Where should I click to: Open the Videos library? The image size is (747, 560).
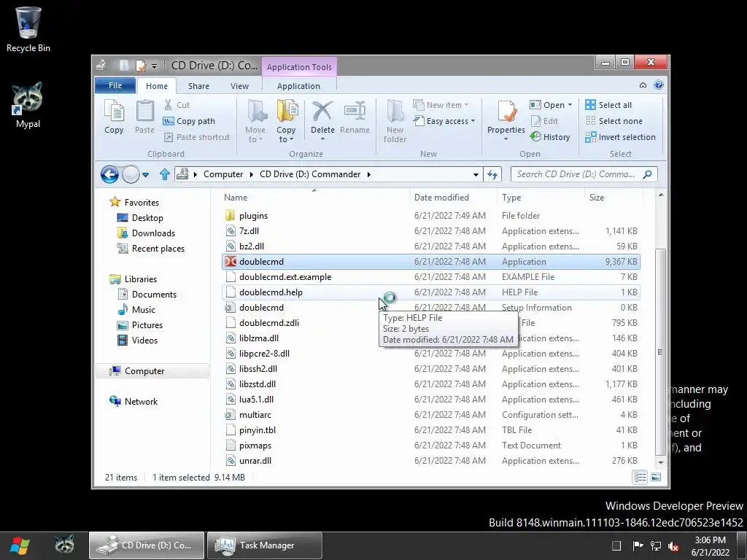click(x=137, y=340)
